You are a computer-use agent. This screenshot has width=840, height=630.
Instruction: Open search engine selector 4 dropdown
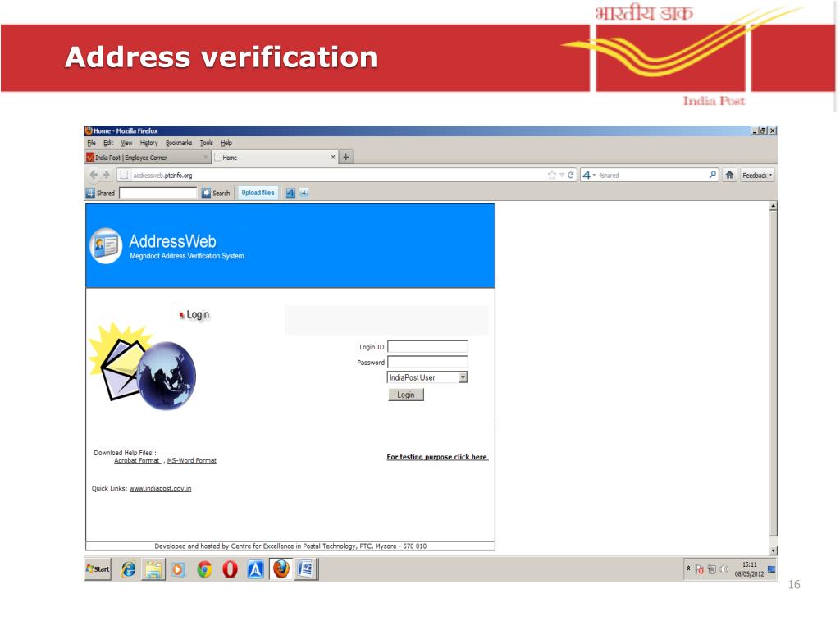click(x=589, y=176)
